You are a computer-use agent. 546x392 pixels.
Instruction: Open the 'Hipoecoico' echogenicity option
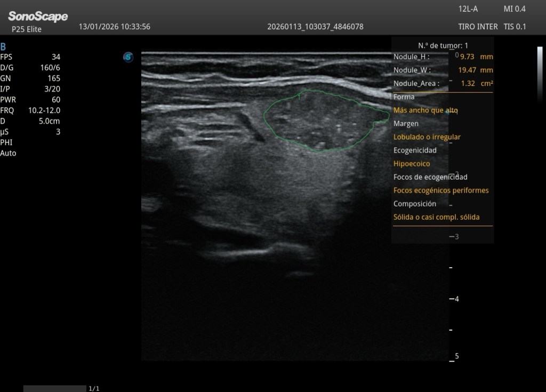[x=411, y=164]
